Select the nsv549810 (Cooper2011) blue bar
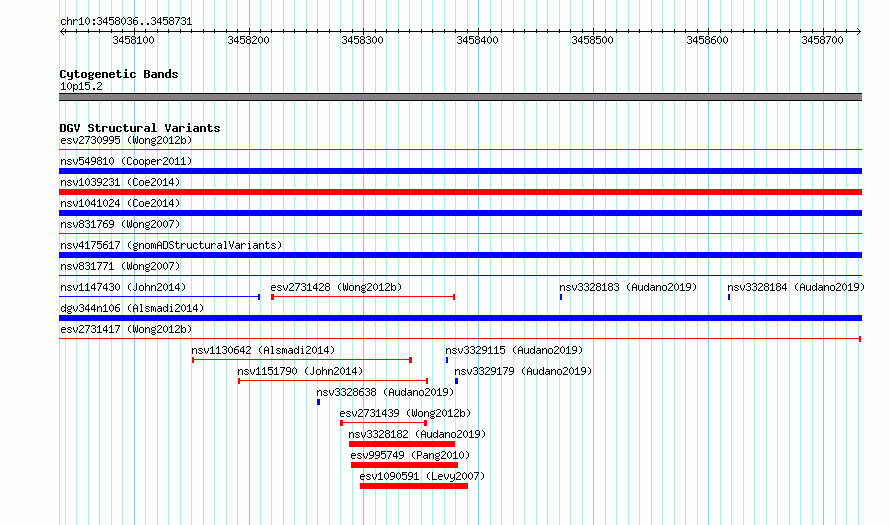This screenshot has height=525, width=890. point(460,171)
